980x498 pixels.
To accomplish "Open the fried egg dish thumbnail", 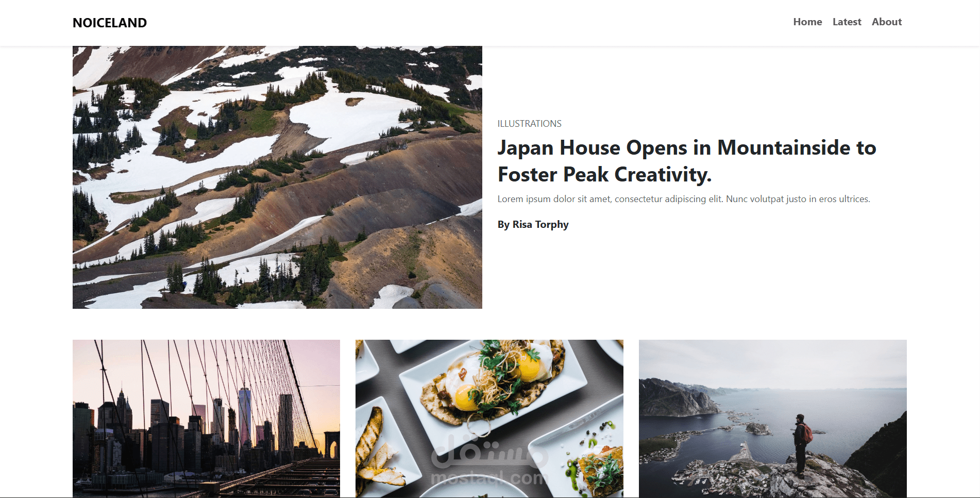I will 489,419.
